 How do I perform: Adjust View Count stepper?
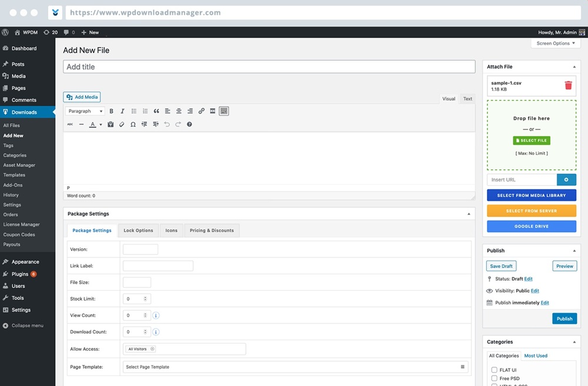[145, 315]
